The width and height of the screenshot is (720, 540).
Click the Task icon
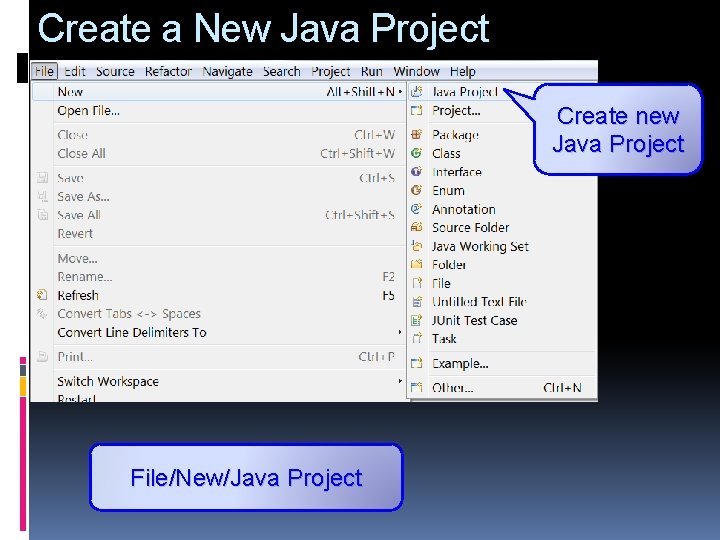tap(416, 338)
